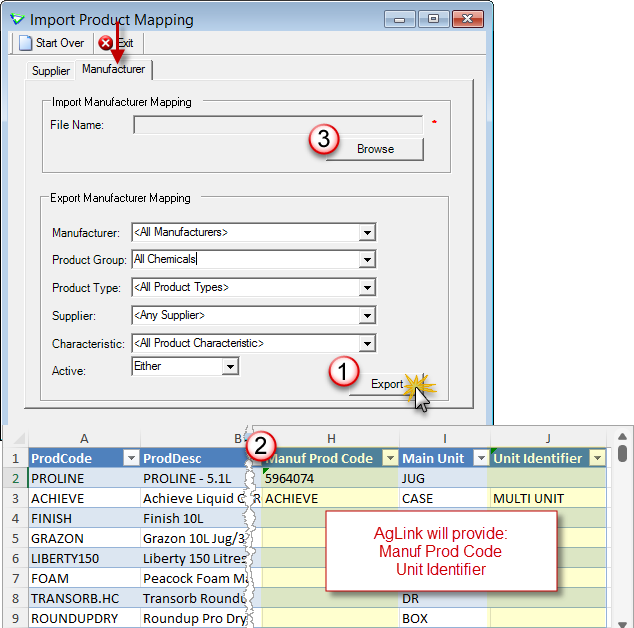The image size is (634, 628).
Task: Click the FINISH product code cell
Action: (84, 518)
